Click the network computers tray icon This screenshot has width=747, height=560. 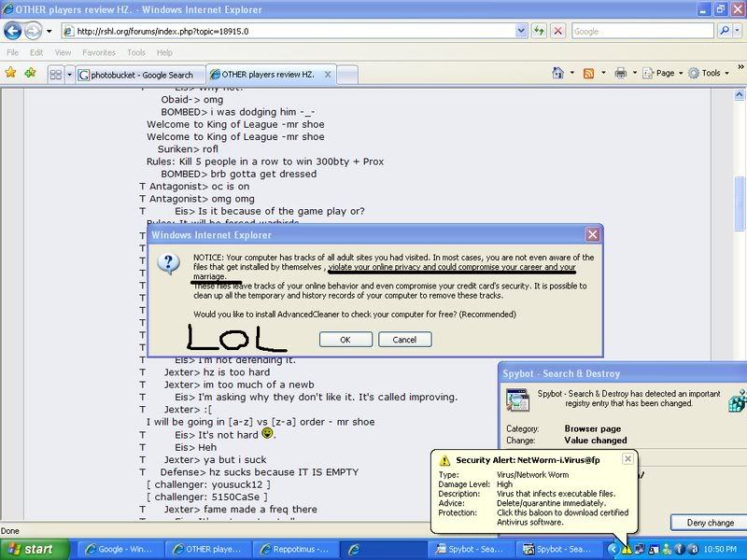click(640, 550)
